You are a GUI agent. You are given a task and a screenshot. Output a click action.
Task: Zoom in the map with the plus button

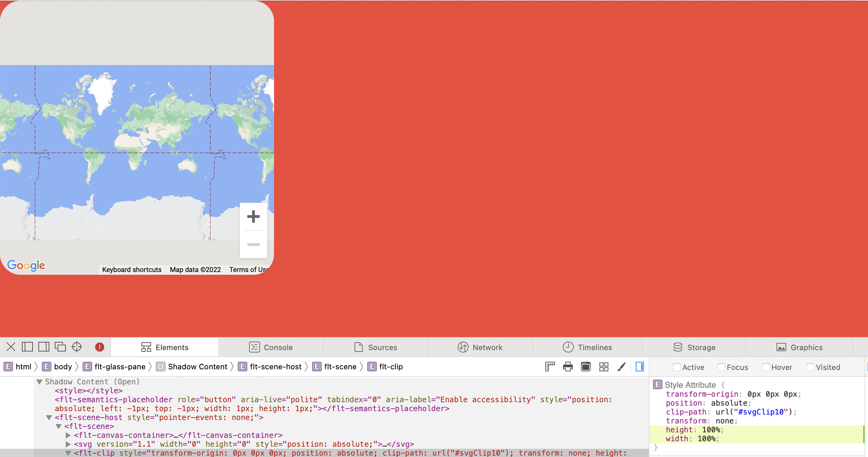[x=253, y=216]
